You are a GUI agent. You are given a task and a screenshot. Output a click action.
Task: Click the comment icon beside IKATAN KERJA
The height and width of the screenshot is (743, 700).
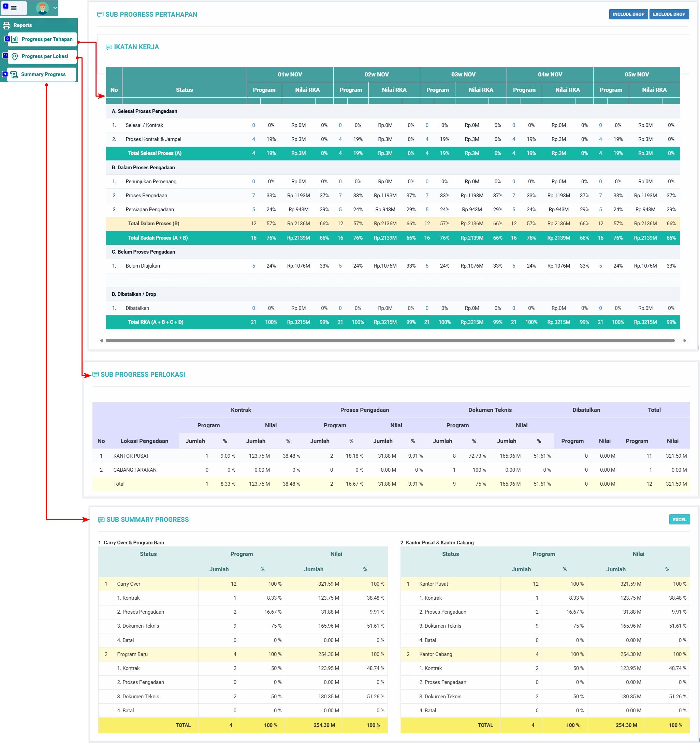(109, 47)
